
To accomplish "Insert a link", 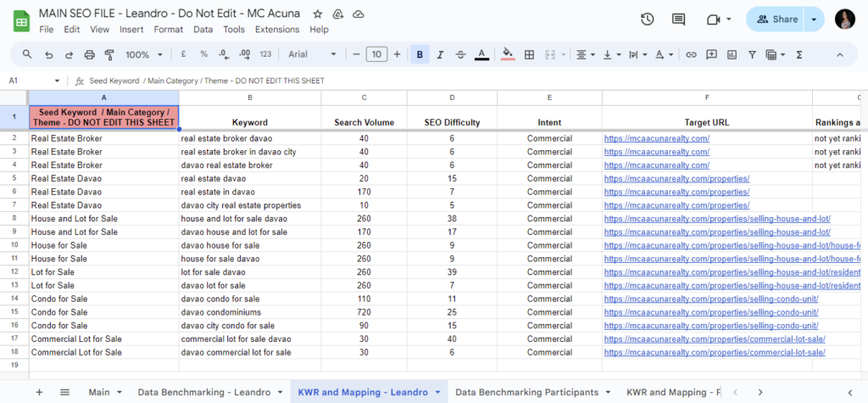I will click(x=691, y=54).
